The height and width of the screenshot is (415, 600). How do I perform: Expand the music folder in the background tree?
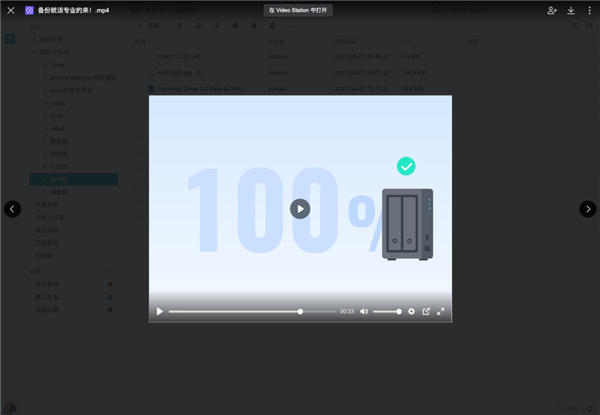tap(45, 103)
